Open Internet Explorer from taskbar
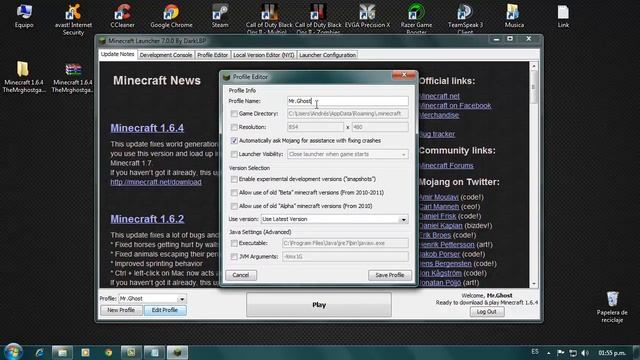The height and width of the screenshot is (360, 640). (39, 352)
